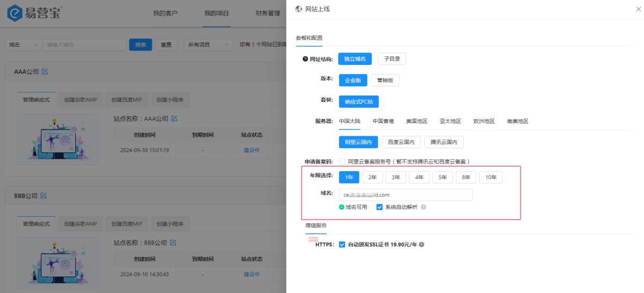644x293 pixels.
Task: Click help icon beside 网址结构 label
Action: tap(305, 59)
